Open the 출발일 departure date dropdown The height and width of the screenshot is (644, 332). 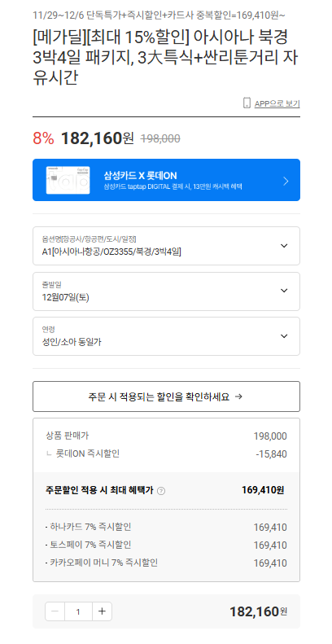pyautogui.click(x=166, y=291)
